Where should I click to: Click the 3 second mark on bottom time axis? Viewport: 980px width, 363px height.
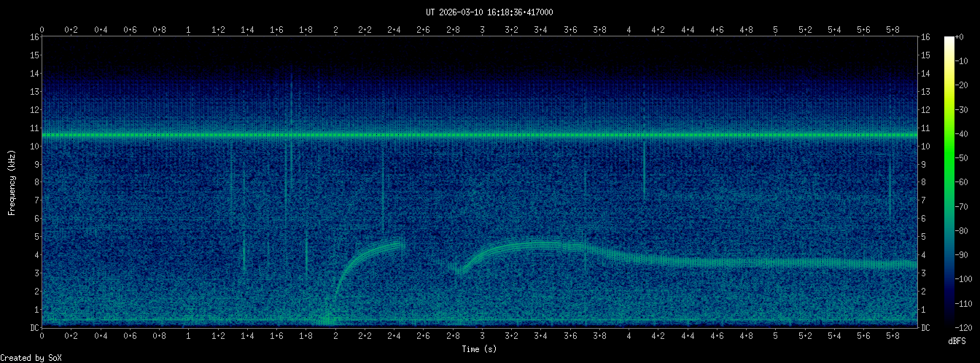tap(483, 337)
